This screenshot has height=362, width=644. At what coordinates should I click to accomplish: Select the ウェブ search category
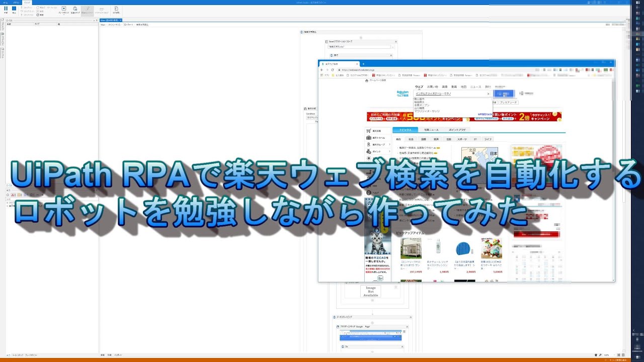(419, 87)
